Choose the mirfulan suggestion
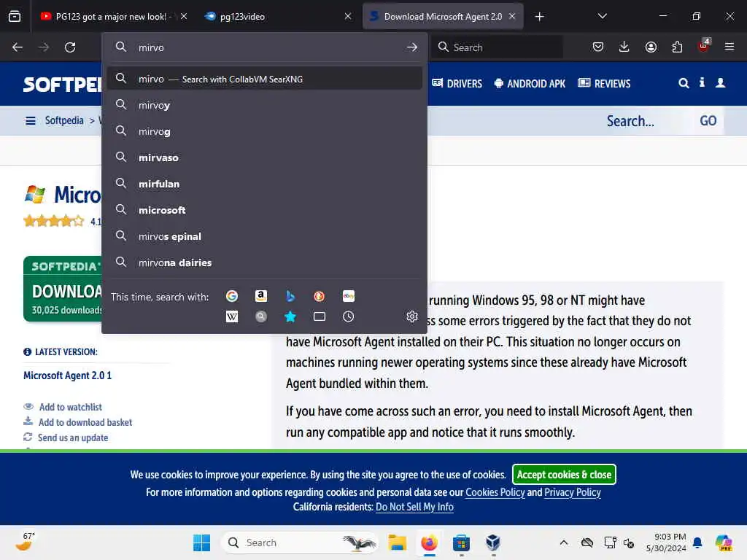This screenshot has height=560, width=747. pyautogui.click(x=264, y=183)
